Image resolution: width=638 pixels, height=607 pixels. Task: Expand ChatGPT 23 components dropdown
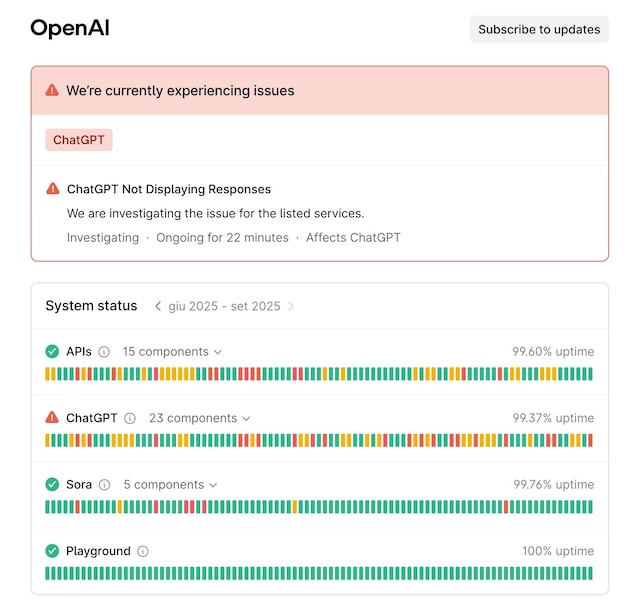(199, 418)
